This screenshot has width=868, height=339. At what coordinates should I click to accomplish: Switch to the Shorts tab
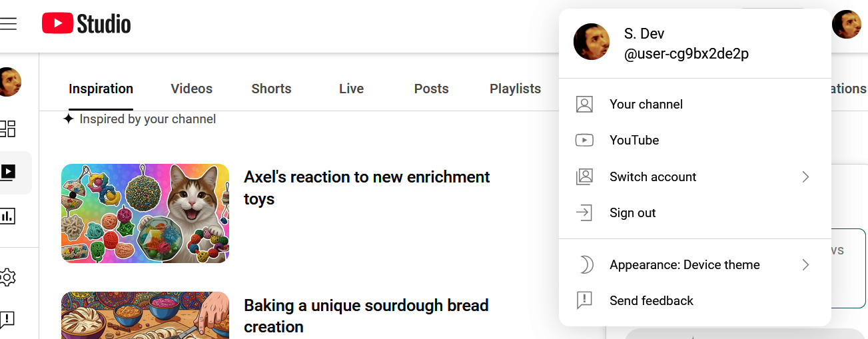pos(271,89)
